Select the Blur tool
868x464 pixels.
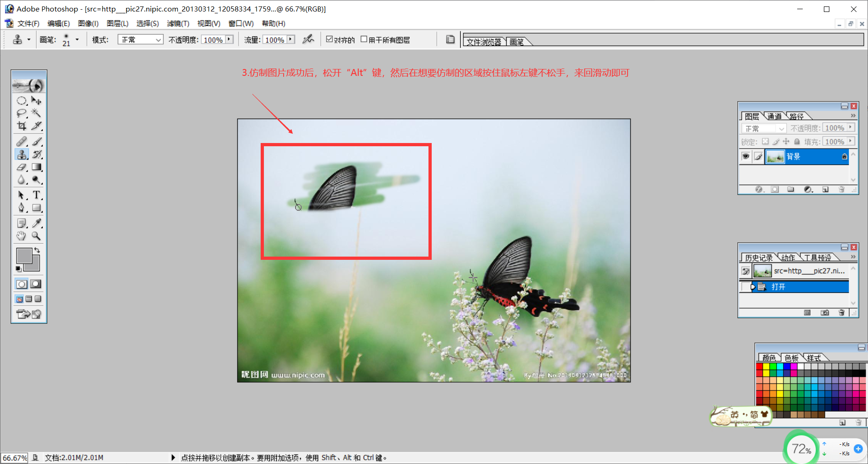22,180
